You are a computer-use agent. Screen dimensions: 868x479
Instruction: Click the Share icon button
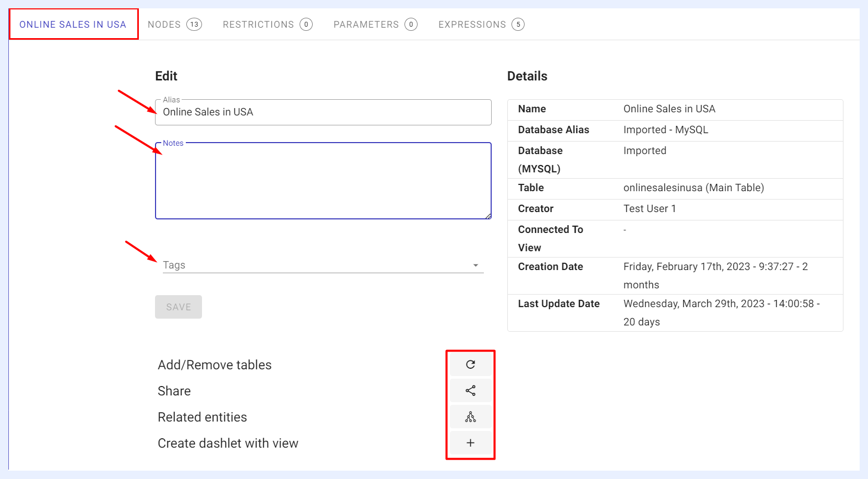coord(470,391)
